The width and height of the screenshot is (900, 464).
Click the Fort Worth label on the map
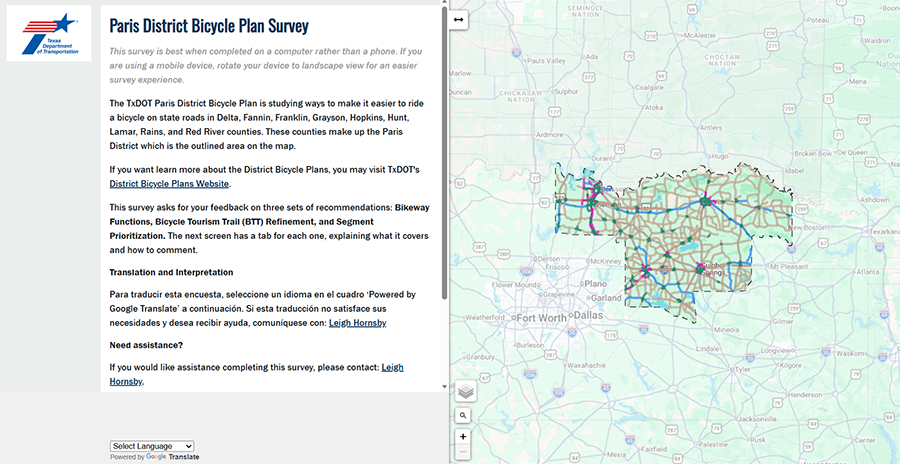(542, 318)
